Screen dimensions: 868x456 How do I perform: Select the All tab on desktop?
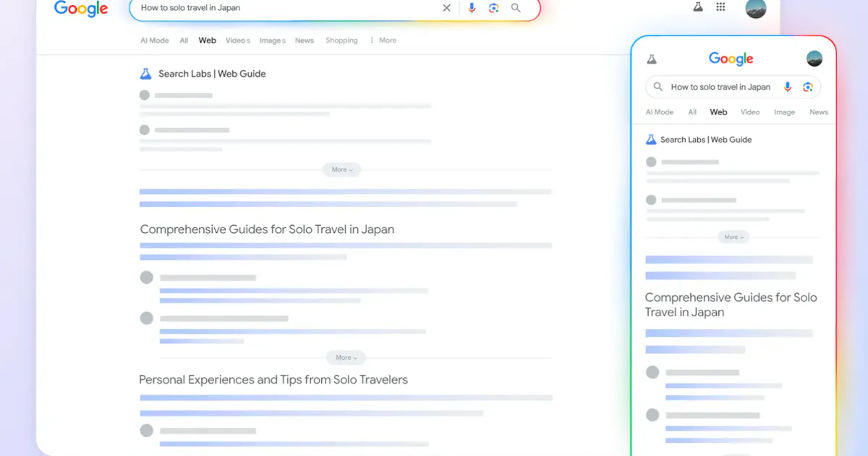pyautogui.click(x=184, y=41)
